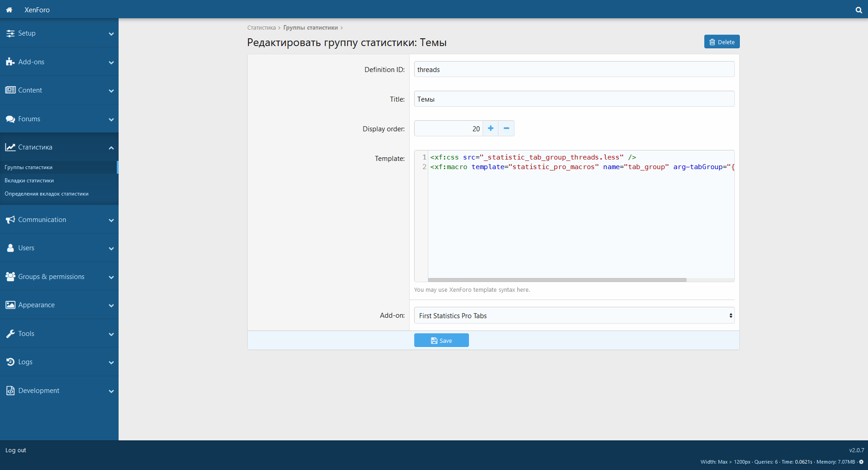The height and width of the screenshot is (470, 868).
Task: Click the Development code file icon
Action: pyautogui.click(x=10, y=391)
